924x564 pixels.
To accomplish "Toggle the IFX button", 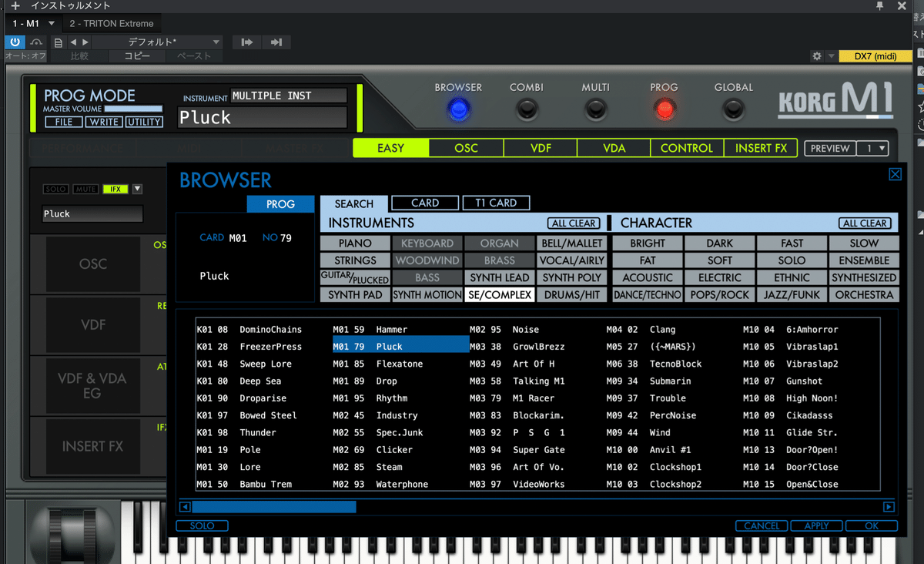I will 115,190.
